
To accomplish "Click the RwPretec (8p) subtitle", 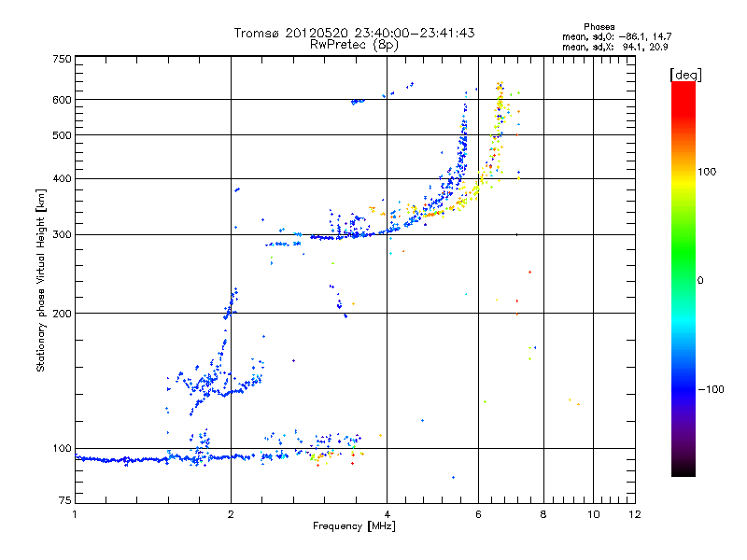I will pos(354,44).
